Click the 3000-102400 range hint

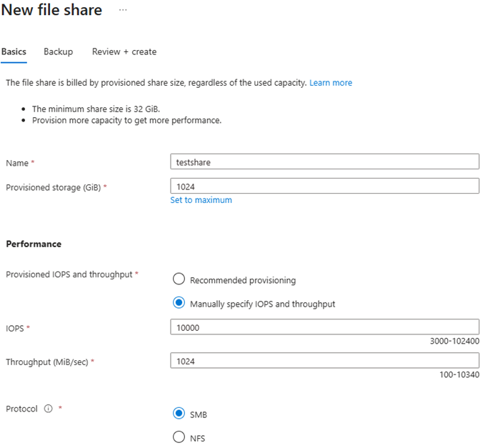click(x=454, y=341)
